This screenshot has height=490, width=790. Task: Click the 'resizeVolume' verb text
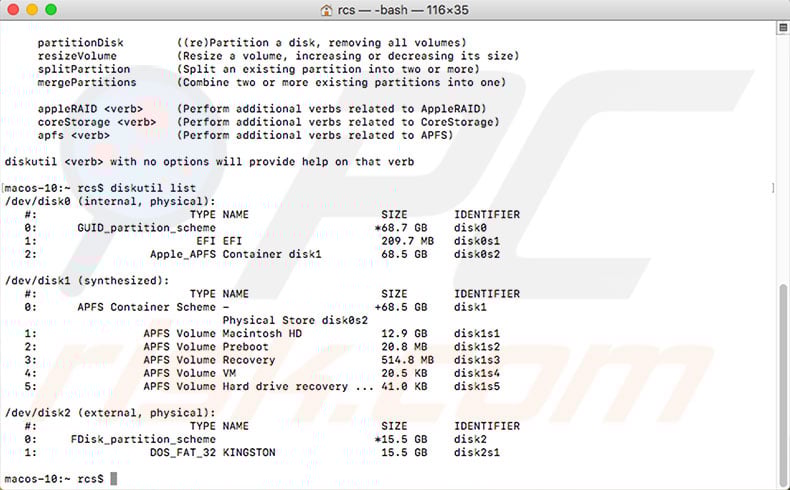(x=77, y=56)
